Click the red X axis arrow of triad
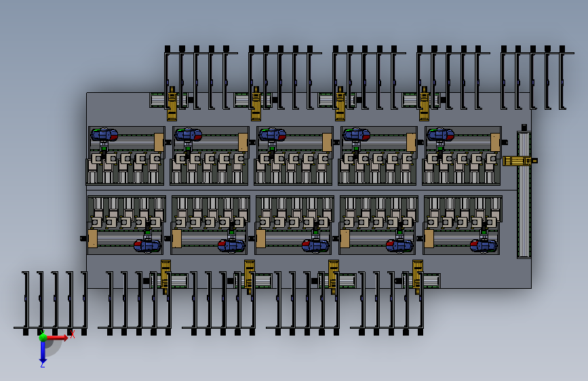The image size is (588, 381). click(x=57, y=338)
